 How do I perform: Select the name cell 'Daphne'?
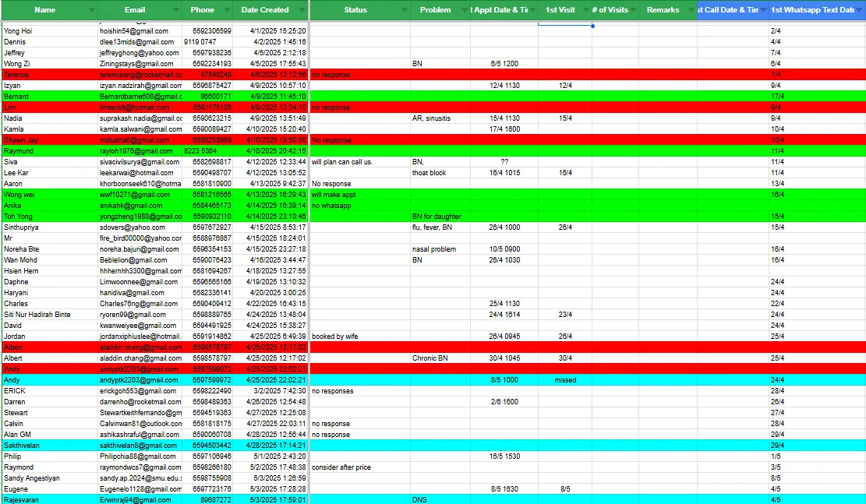click(50, 281)
